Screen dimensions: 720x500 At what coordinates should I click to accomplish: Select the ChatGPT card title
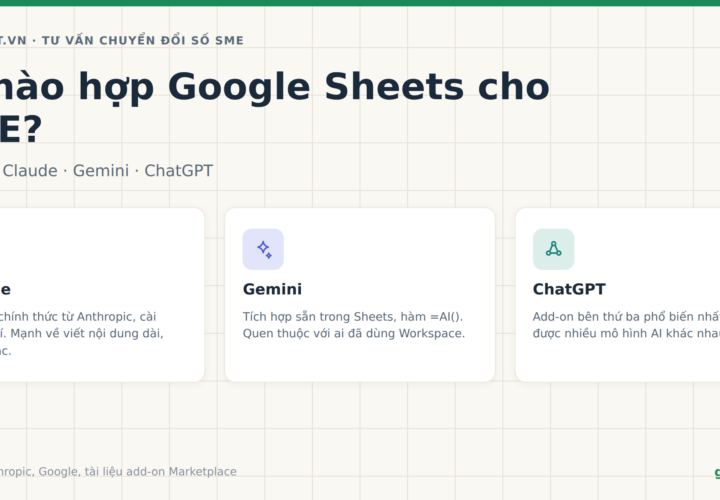[x=569, y=289]
